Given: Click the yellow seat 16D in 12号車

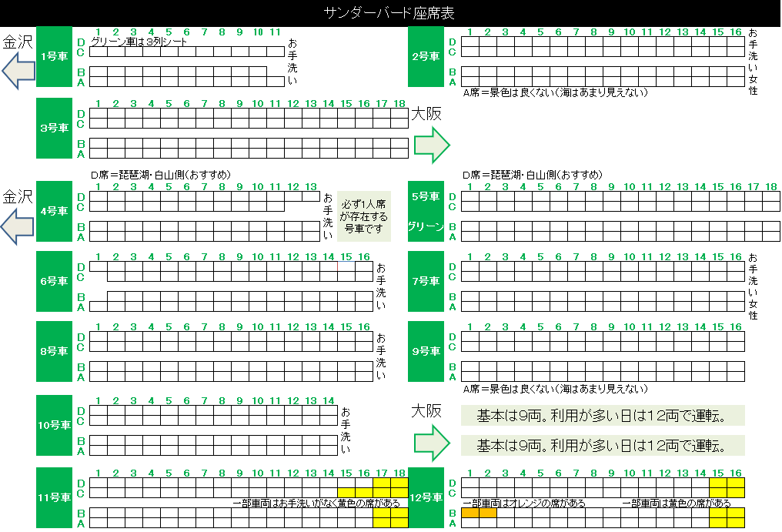Looking at the screenshot, I should pos(736,483).
